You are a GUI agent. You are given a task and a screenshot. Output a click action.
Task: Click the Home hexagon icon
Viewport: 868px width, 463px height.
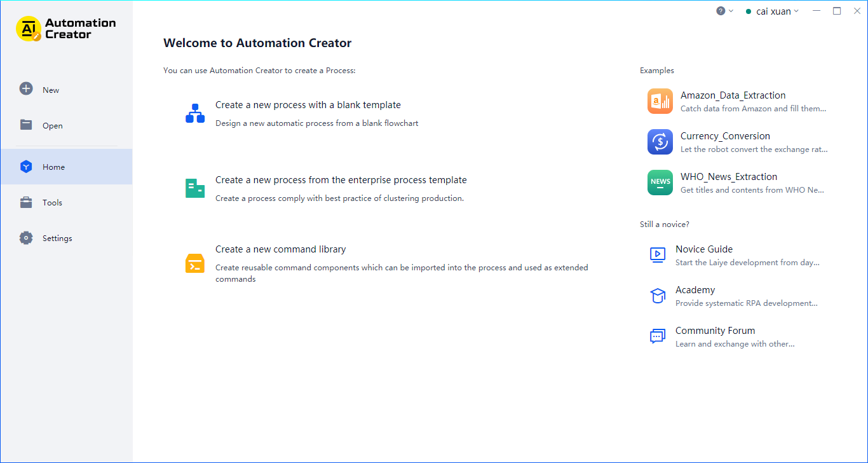point(26,167)
